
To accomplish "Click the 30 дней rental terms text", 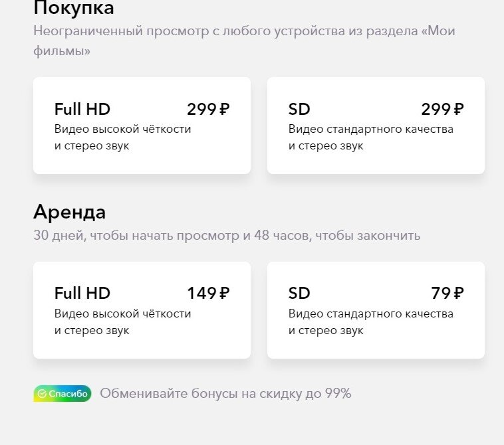I will (x=227, y=235).
